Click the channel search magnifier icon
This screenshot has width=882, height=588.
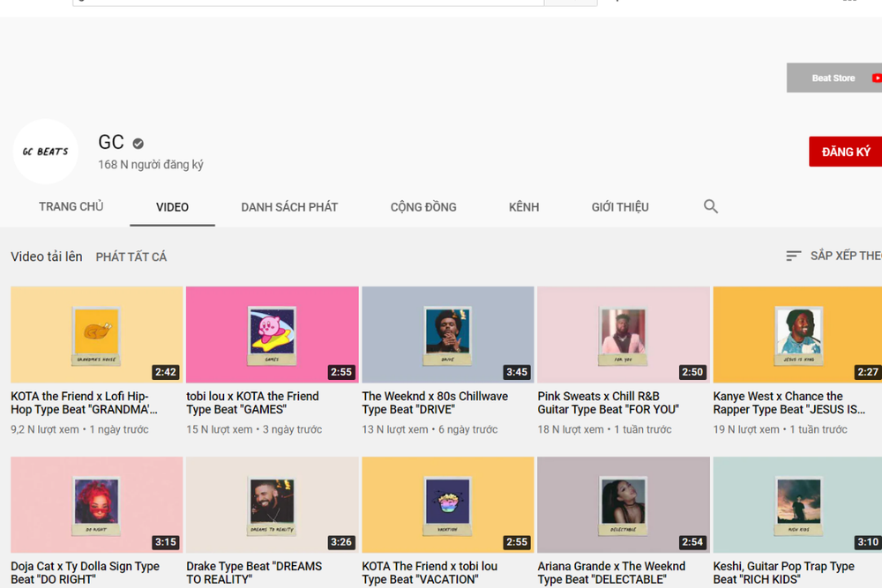point(710,206)
